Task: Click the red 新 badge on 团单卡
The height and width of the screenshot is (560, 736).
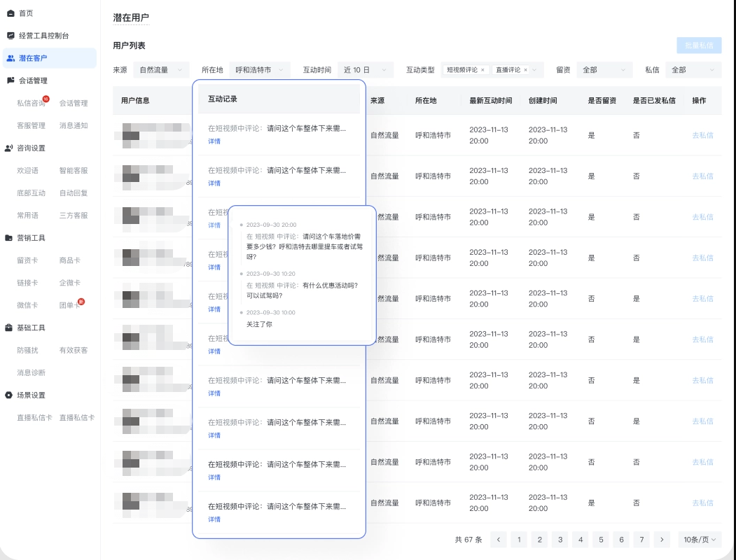Action: pos(81,302)
